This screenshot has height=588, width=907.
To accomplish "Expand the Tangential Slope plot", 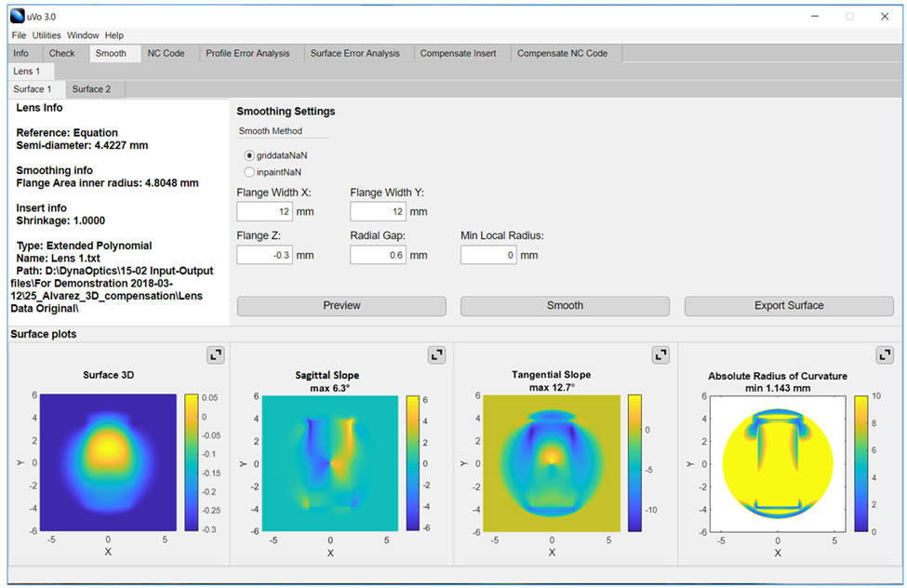I will coord(660,354).
